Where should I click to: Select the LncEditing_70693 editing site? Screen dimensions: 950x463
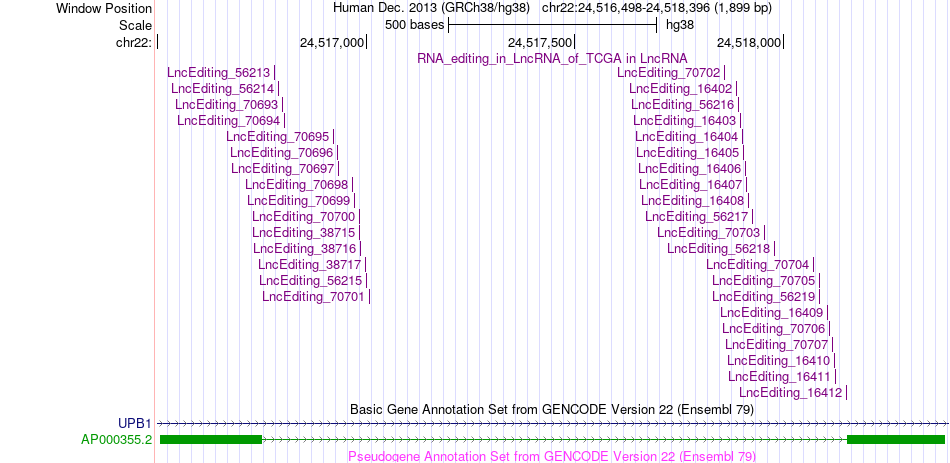[x=227, y=105]
